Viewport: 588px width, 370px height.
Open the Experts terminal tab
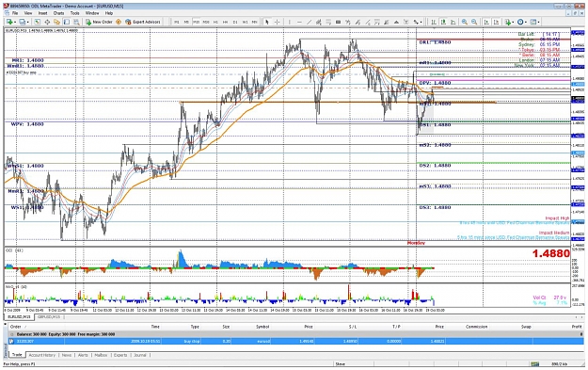[120, 355]
